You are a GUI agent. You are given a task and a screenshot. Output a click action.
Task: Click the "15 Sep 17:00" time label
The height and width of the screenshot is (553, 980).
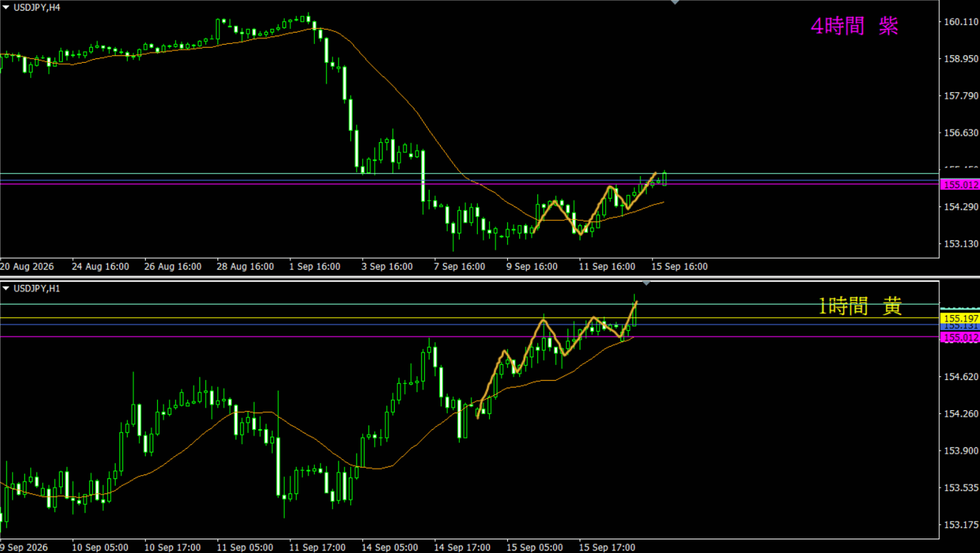point(607,547)
